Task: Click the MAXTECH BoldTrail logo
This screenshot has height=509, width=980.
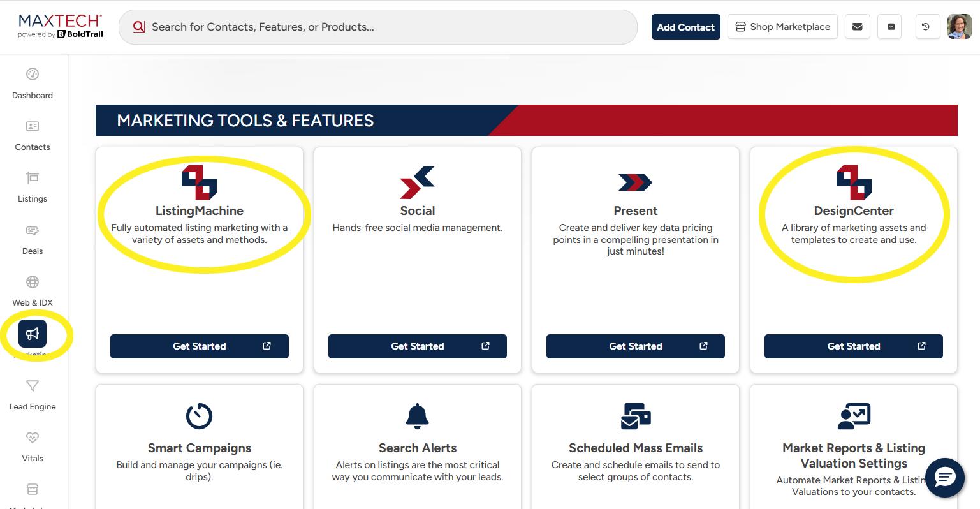Action: pyautogui.click(x=61, y=27)
